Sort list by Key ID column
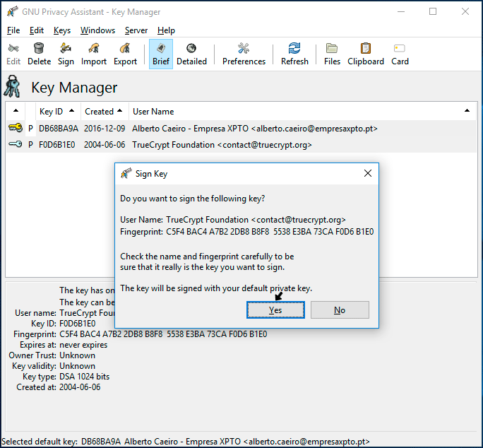 58,112
